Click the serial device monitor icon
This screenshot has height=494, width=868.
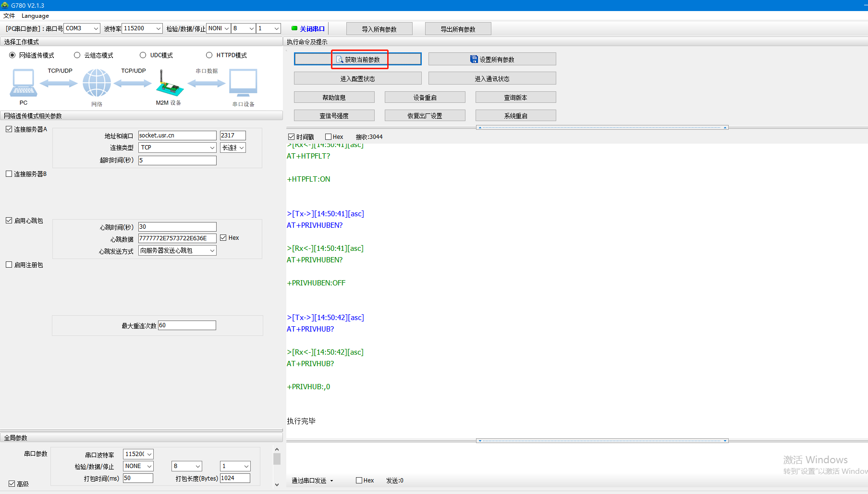click(x=243, y=83)
